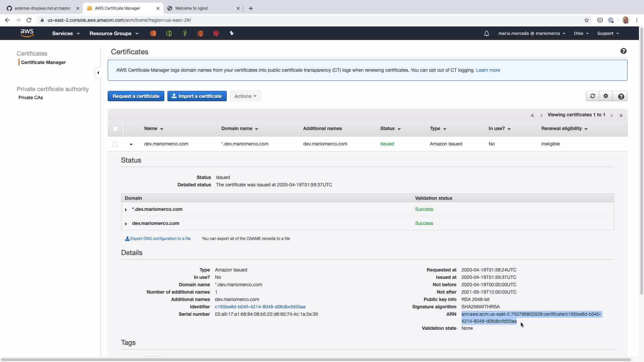Click the refresh certificates icon
The width and height of the screenshot is (644, 362).
[x=593, y=96]
